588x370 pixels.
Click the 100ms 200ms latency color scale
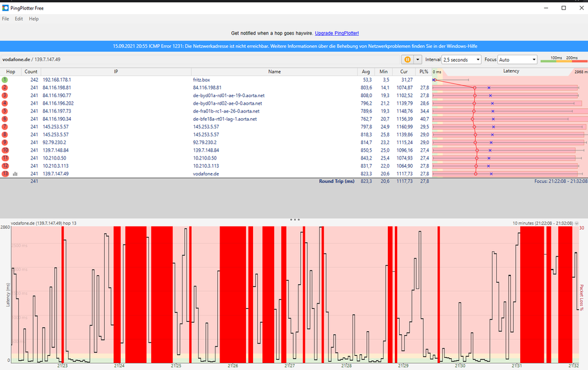[563, 59]
